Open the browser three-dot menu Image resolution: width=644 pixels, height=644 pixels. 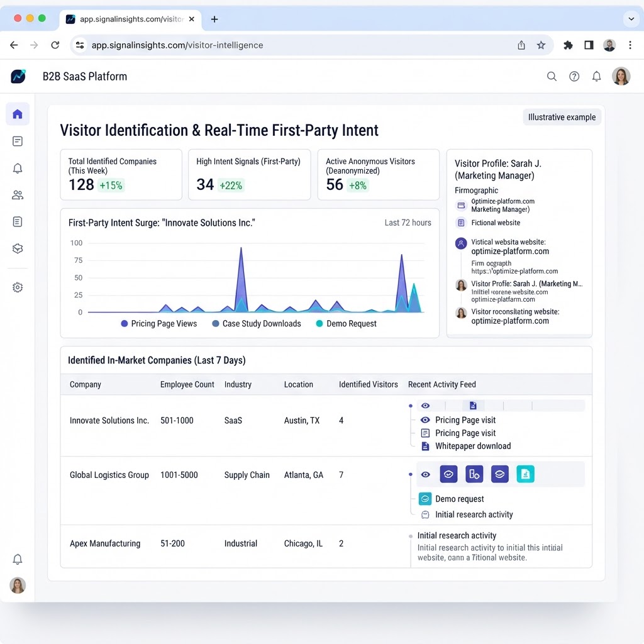click(630, 45)
